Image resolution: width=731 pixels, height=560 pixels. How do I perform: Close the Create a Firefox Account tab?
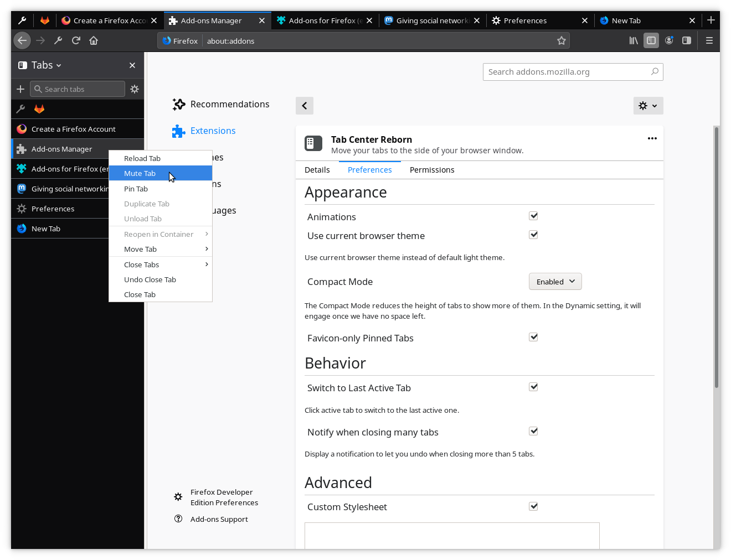point(154,20)
